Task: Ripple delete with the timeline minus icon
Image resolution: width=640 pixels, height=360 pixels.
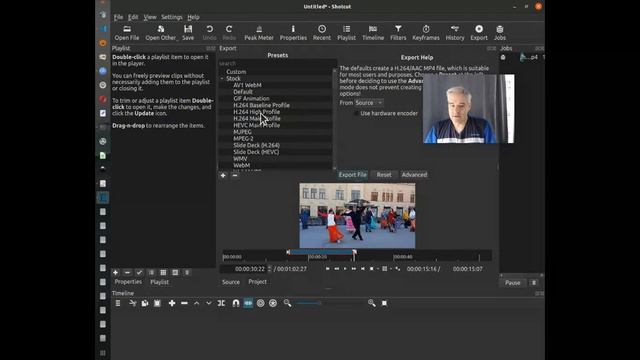Action: [x=184, y=303]
